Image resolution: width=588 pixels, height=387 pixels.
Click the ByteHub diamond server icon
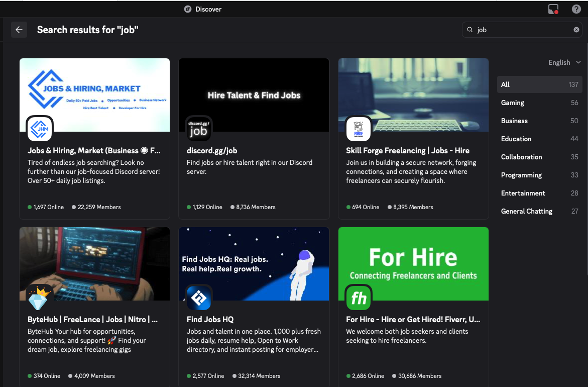[39, 297]
